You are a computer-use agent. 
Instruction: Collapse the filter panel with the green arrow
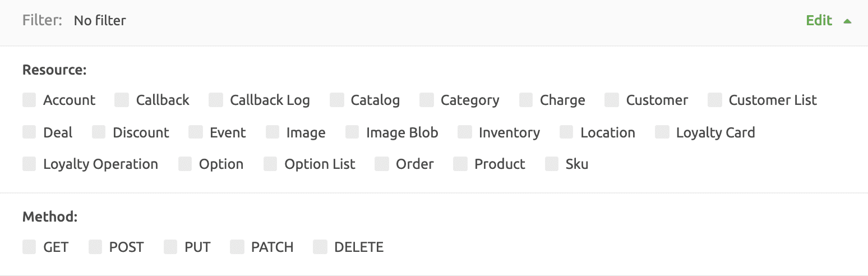point(847,21)
